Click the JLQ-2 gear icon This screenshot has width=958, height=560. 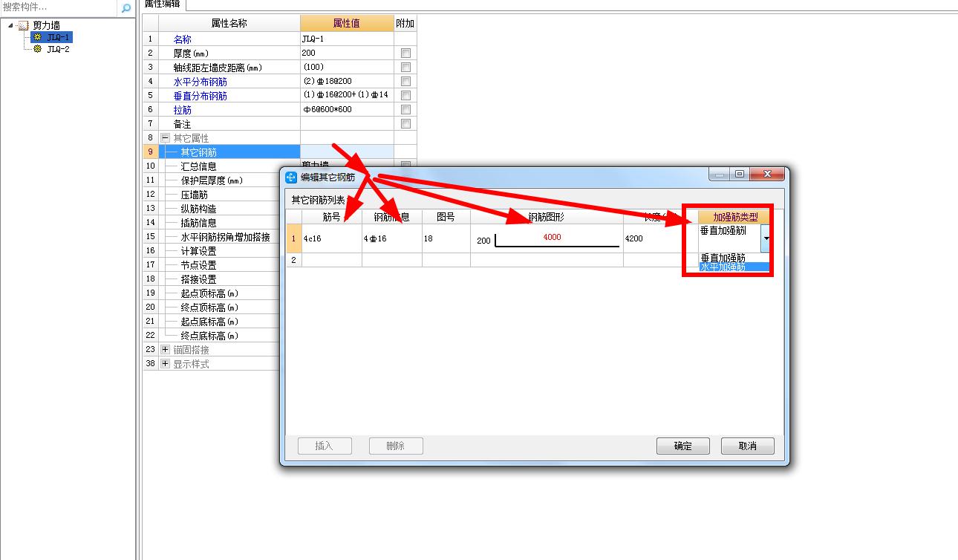click(37, 49)
